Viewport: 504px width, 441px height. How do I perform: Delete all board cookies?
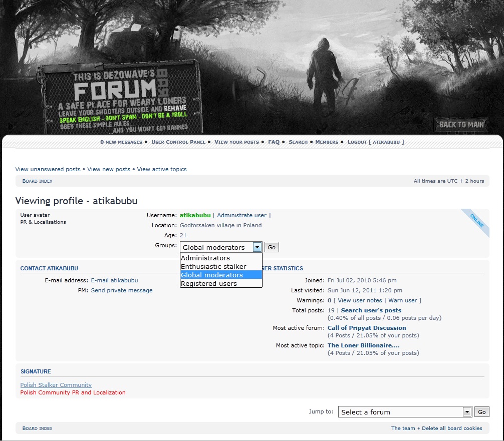coord(452,428)
